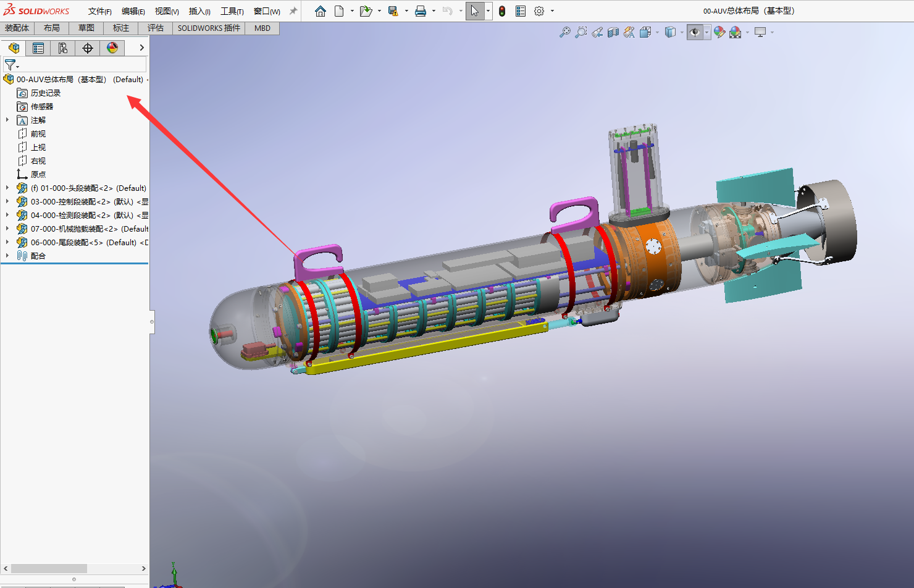Activate the Select cursor tool
Viewport: 914px width, 588px height.
474,11
